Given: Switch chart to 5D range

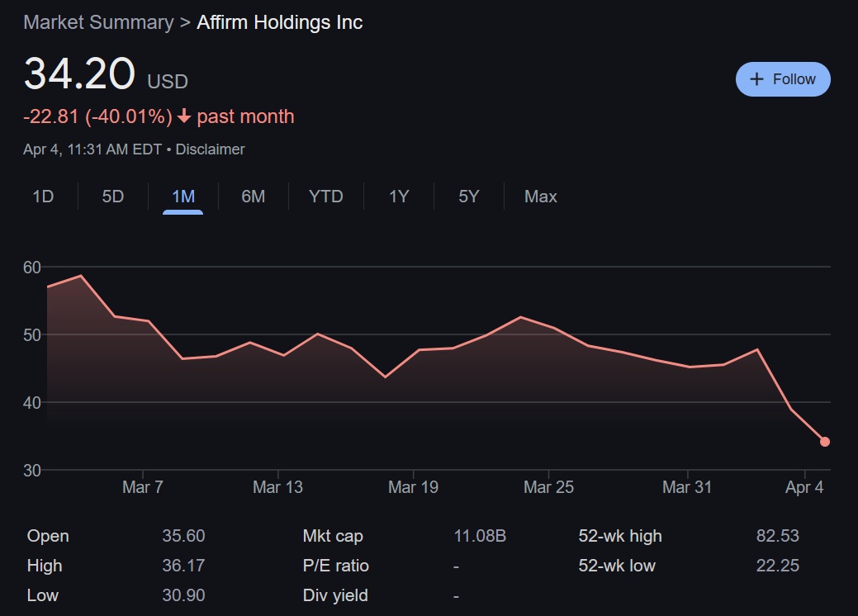Looking at the screenshot, I should coord(113,197).
